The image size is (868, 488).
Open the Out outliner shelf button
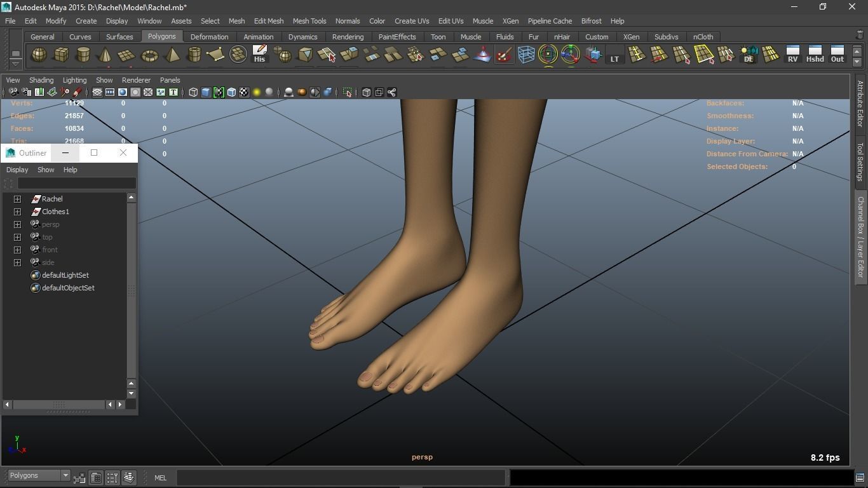tap(837, 55)
